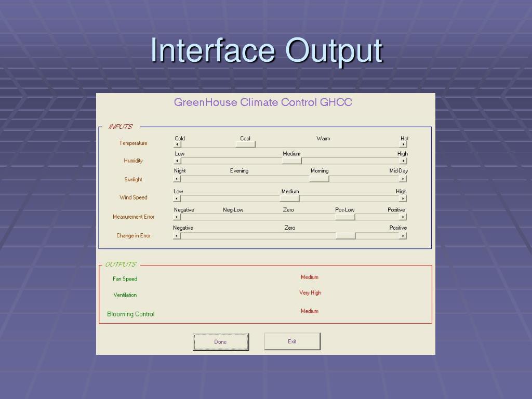Click the Fan Speed output label
This screenshot has height=399, width=532.
click(x=125, y=279)
